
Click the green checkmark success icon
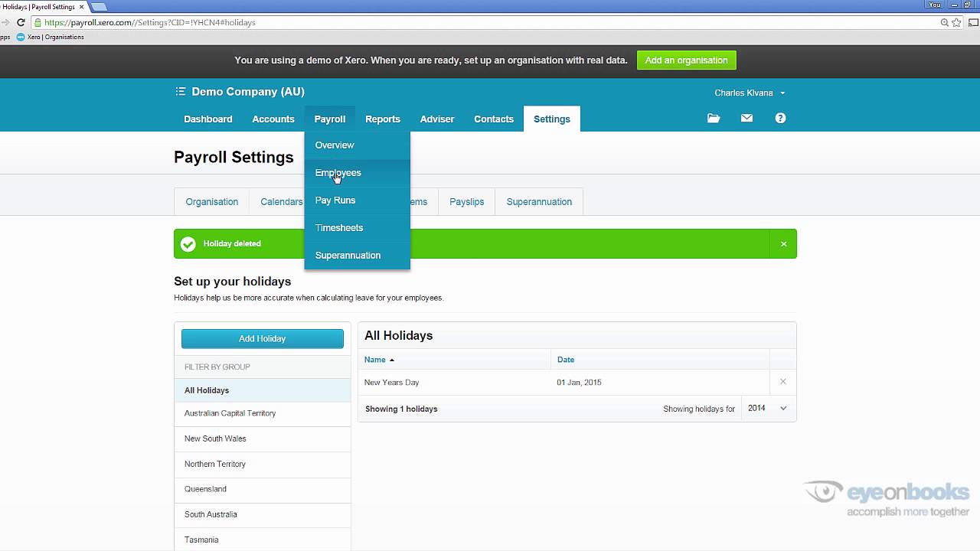pyautogui.click(x=188, y=244)
